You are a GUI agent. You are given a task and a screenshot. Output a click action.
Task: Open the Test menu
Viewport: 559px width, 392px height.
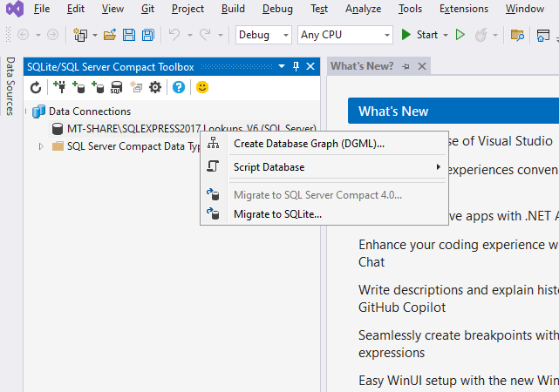[x=319, y=9]
